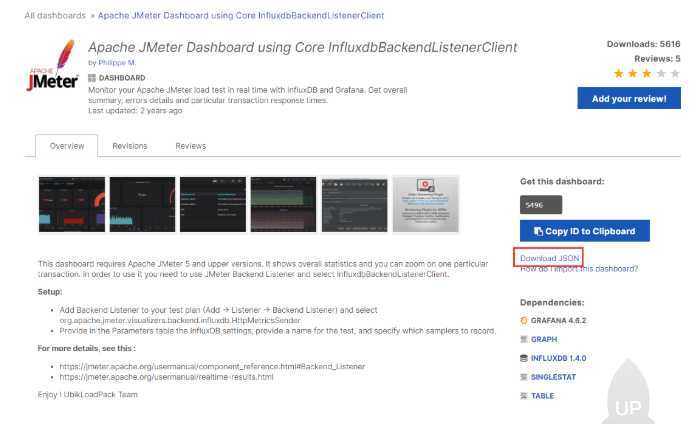Open the GRAPH dependency link
The image size is (697, 424).
click(x=544, y=340)
